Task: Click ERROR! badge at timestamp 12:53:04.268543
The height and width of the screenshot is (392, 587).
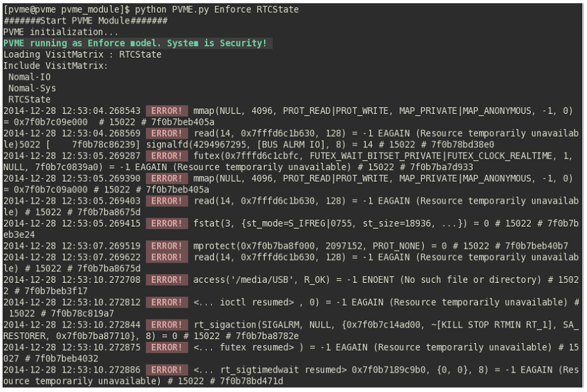Action: pyautogui.click(x=167, y=111)
